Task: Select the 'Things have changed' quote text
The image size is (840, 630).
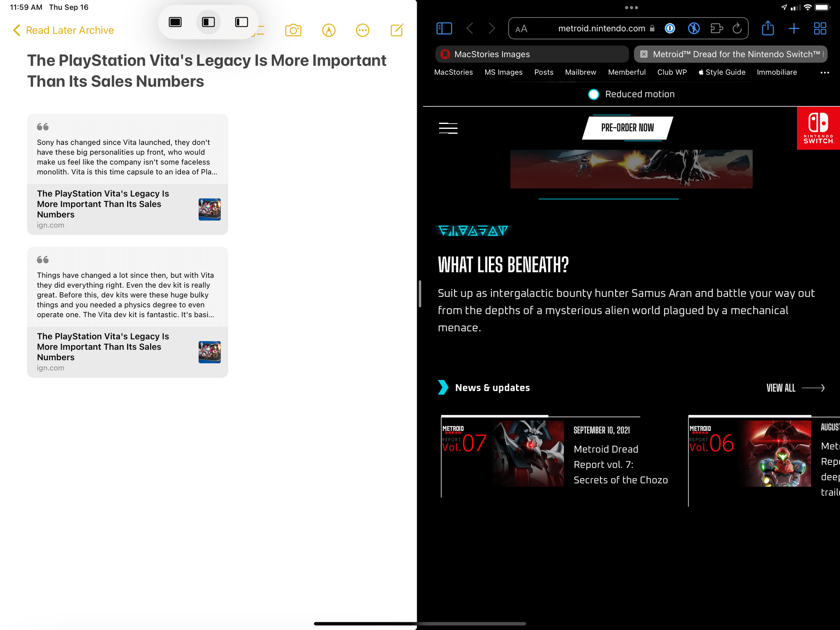Action: 126,295
